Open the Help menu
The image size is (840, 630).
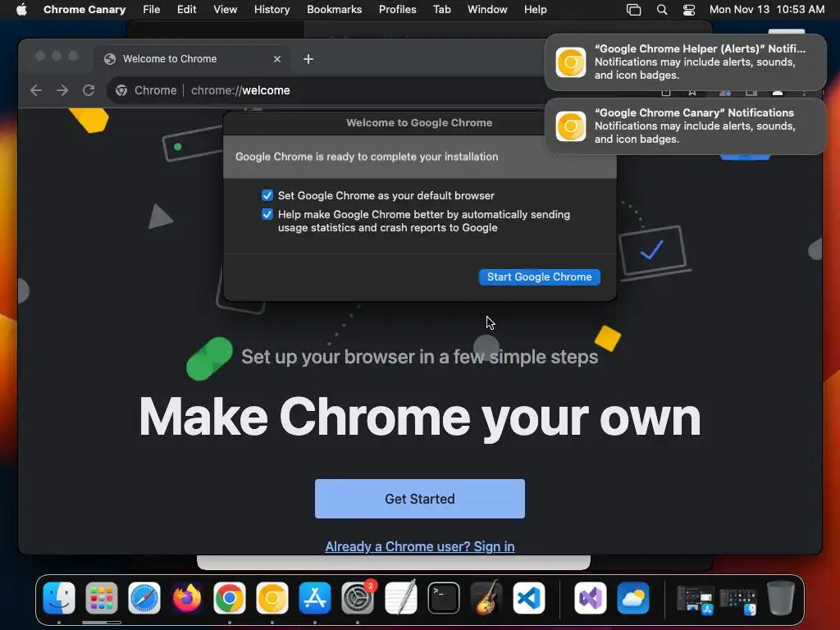click(x=535, y=9)
